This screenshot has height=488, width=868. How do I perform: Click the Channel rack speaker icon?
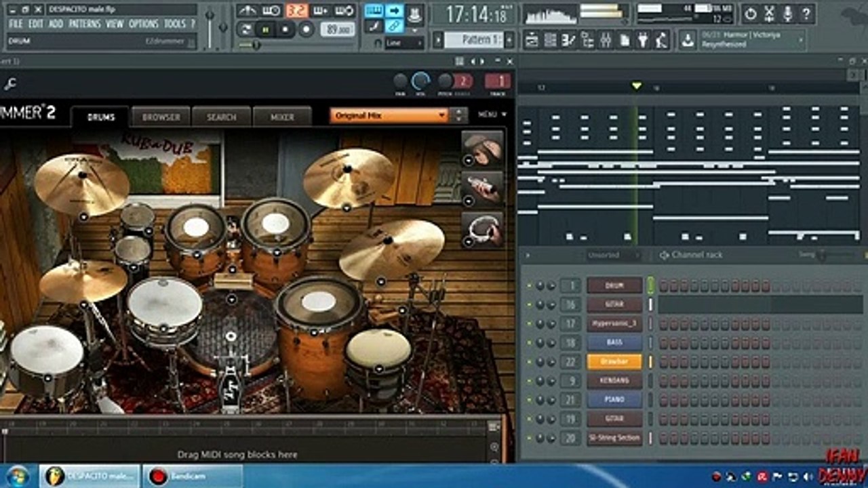pos(665,255)
